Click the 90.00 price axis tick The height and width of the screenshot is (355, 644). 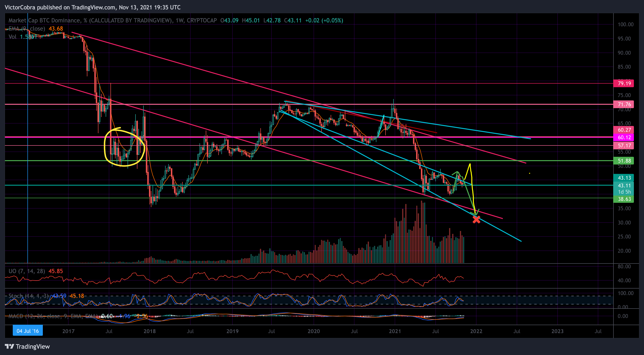pyautogui.click(x=624, y=53)
